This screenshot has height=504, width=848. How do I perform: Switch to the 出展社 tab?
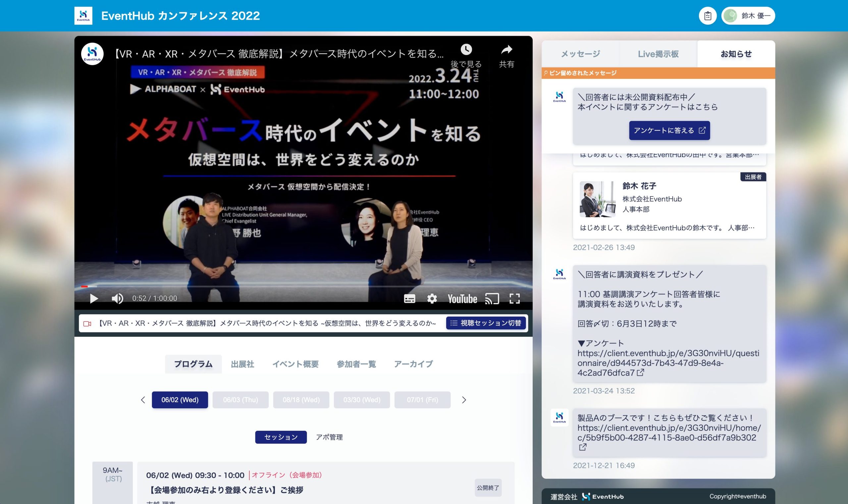click(242, 364)
